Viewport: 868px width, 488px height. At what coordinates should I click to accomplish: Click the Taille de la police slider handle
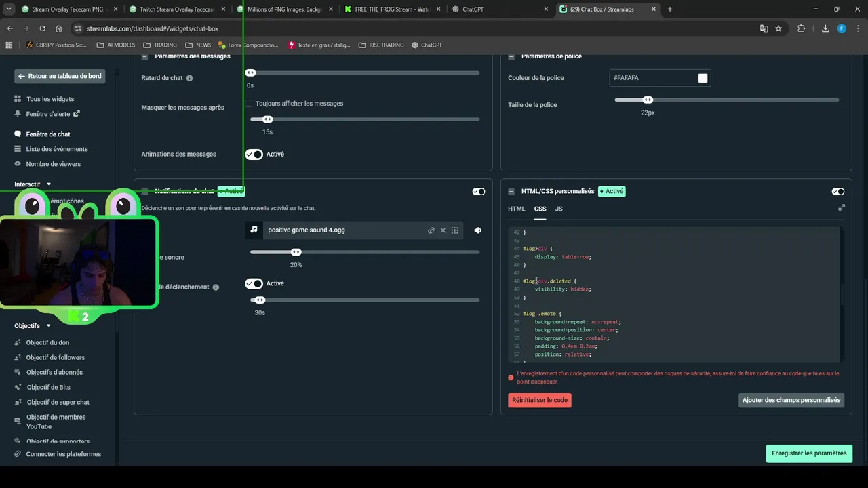tap(648, 100)
